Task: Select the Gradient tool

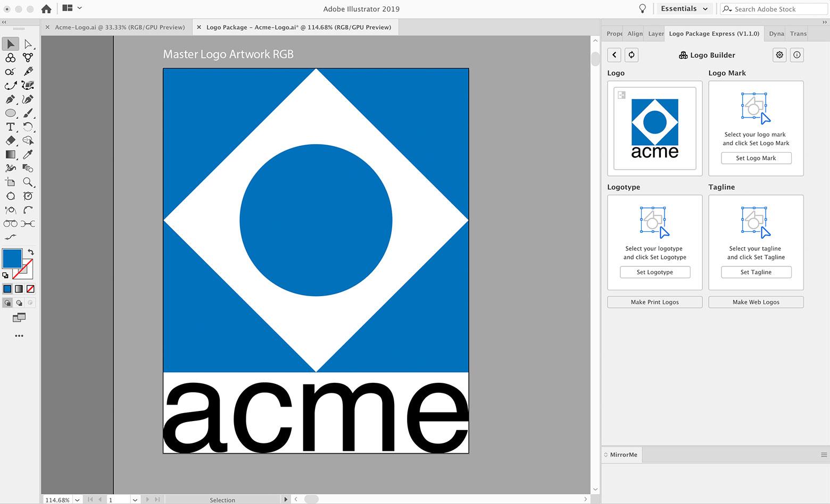Action: coord(11,155)
